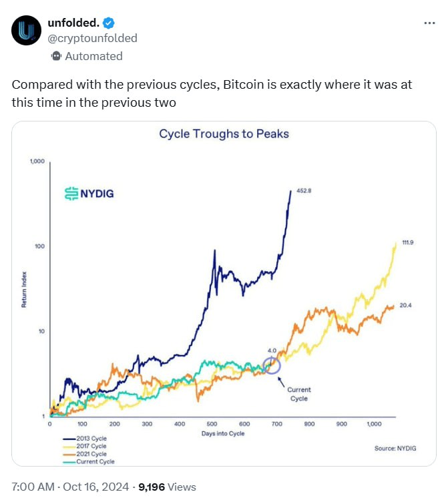Click the blue verified badge
Image resolution: width=448 pixels, height=504 pixels.
[x=107, y=23]
